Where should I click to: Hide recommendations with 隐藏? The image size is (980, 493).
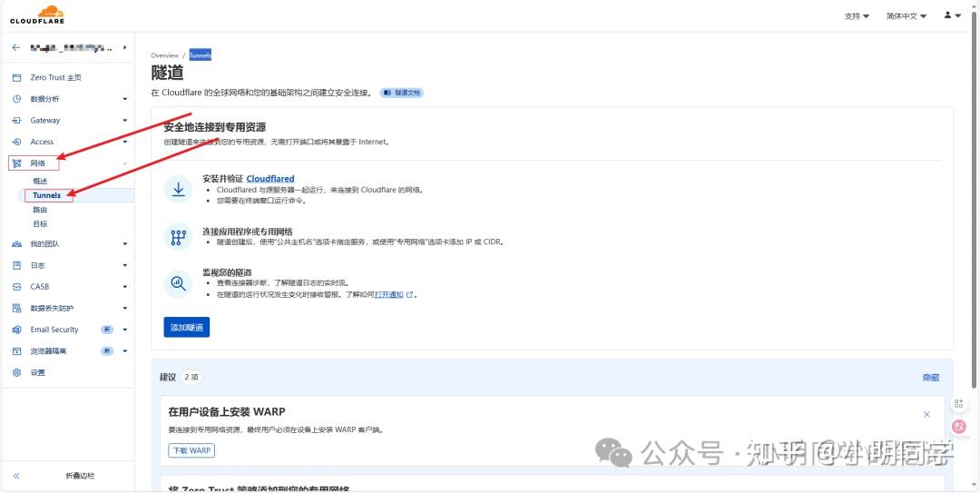931,378
